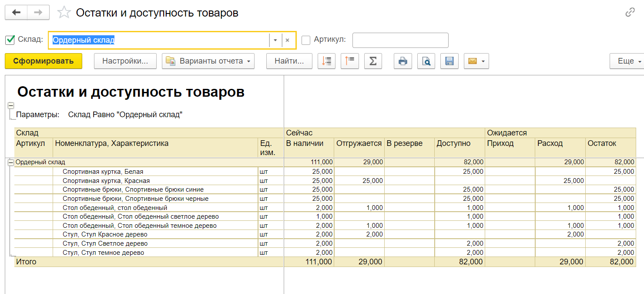This screenshot has height=294, width=644.
Task: Collapse all groups in the report
Action: [x=349, y=61]
